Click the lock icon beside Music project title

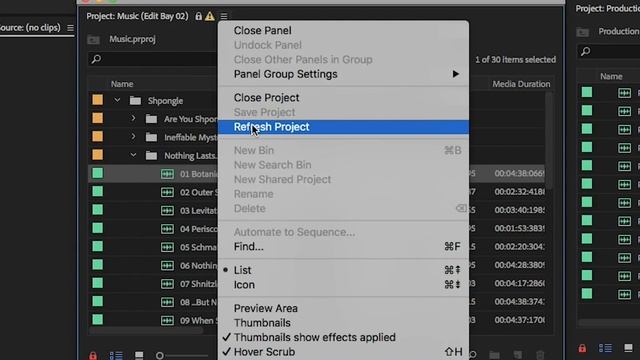pyautogui.click(x=198, y=16)
